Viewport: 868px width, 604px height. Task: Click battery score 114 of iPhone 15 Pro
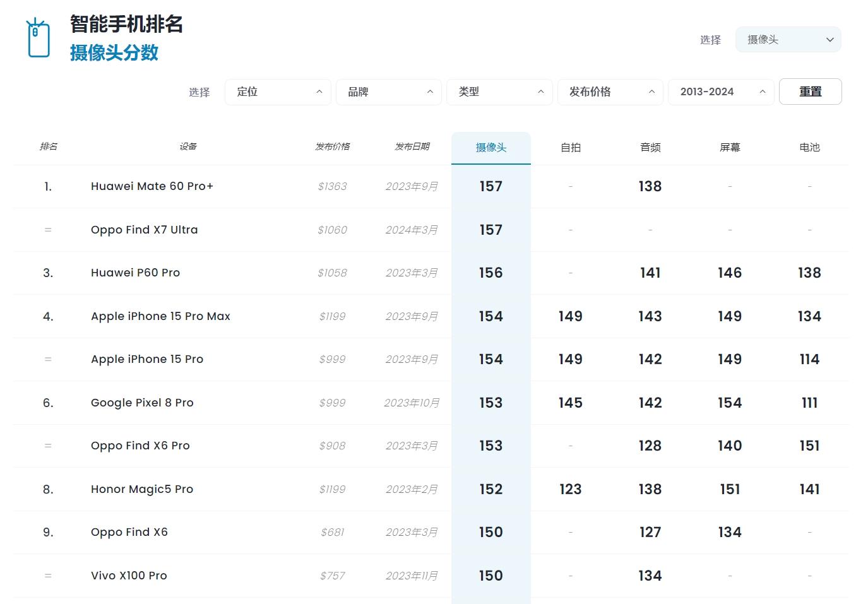pyautogui.click(x=809, y=359)
